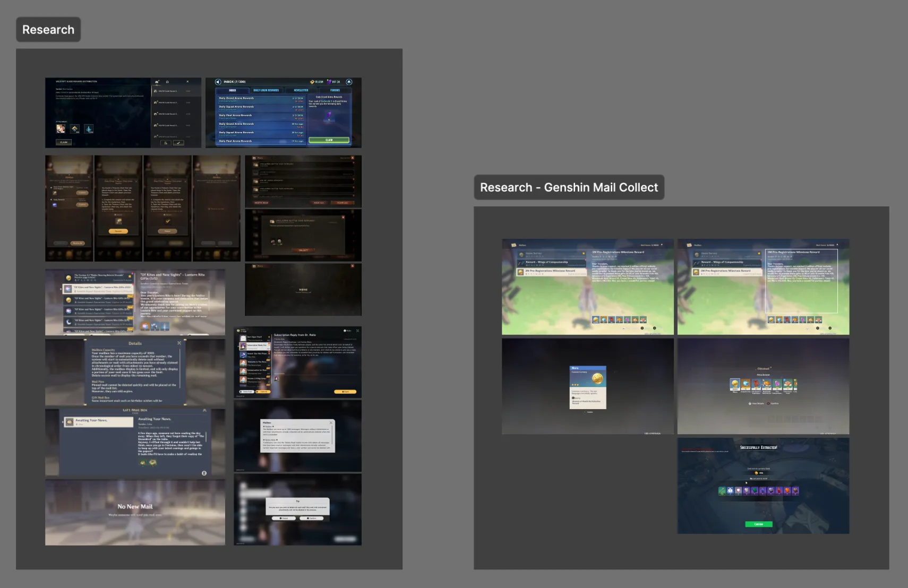Click yellow button in mobile treasure chest mail

118,231
